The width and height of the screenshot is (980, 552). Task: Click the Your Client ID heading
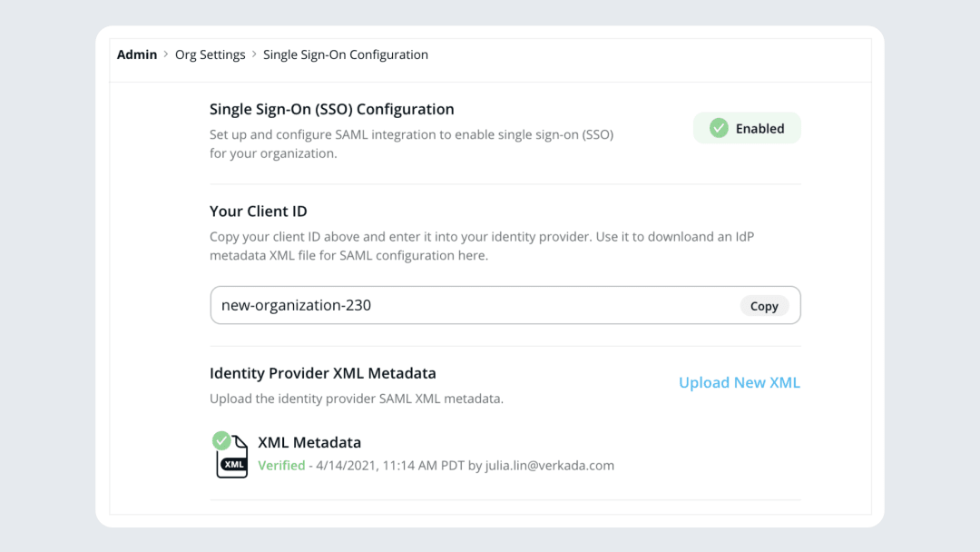(258, 212)
